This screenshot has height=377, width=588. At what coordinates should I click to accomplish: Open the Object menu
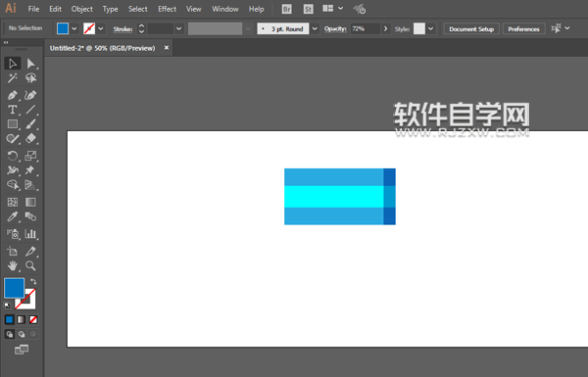coord(81,9)
